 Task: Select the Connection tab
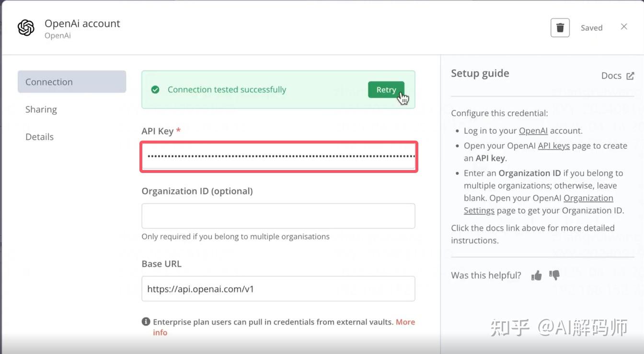pos(72,82)
